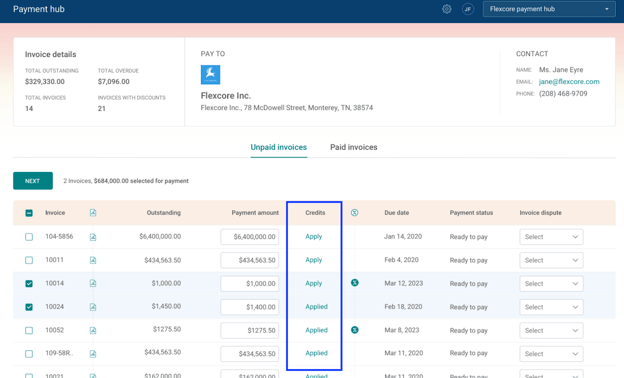Open the Flexcore payment hub dropdown
The image size is (624, 378).
pos(549,9)
